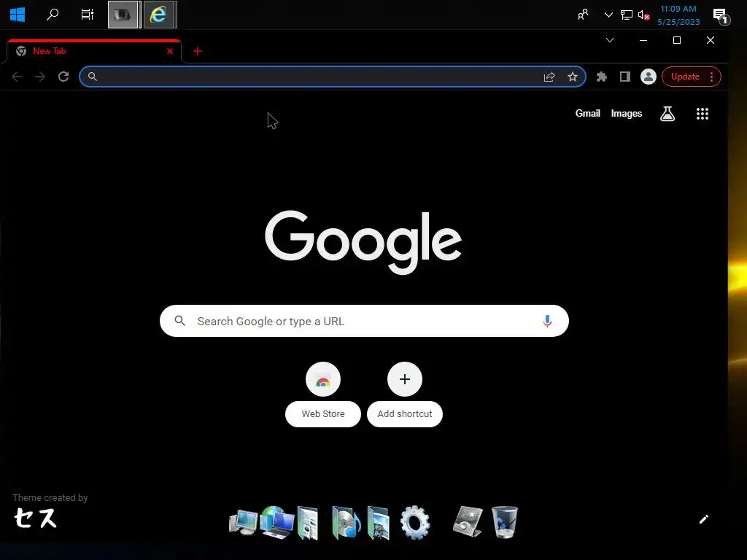Open the People icon in the system tray
Viewport: 747px width, 560px height.
pyautogui.click(x=583, y=15)
